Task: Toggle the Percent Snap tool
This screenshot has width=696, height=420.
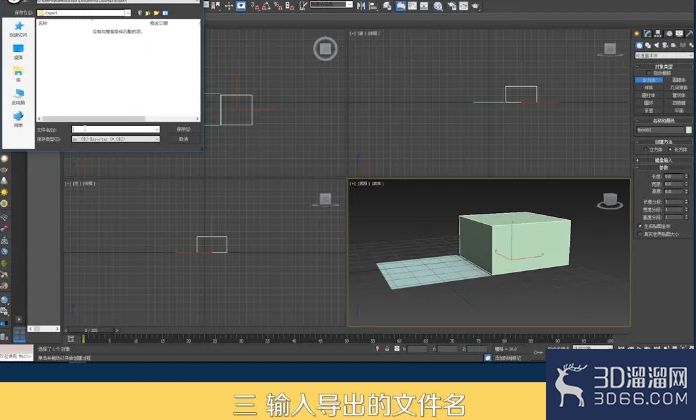Action: coord(278,6)
